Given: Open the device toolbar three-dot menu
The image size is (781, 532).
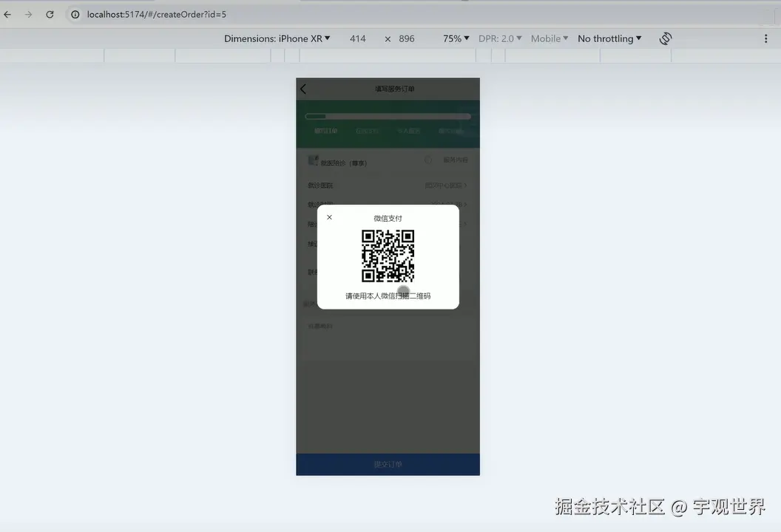Looking at the screenshot, I should point(766,39).
